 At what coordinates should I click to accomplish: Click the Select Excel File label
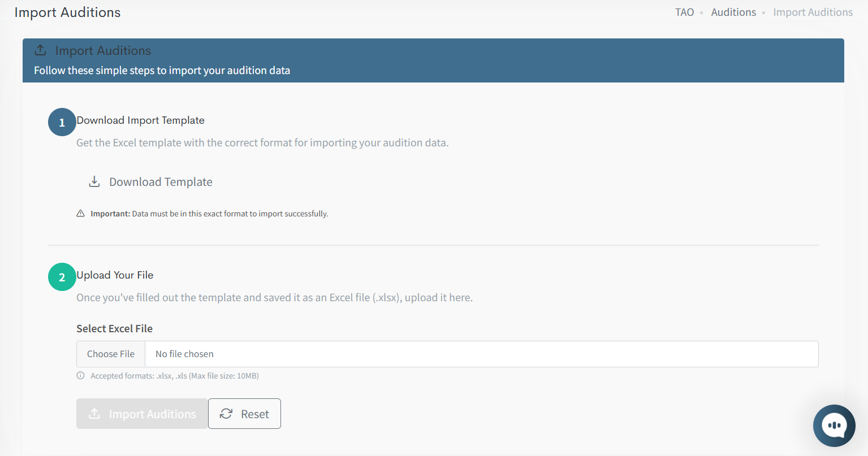[x=115, y=329]
